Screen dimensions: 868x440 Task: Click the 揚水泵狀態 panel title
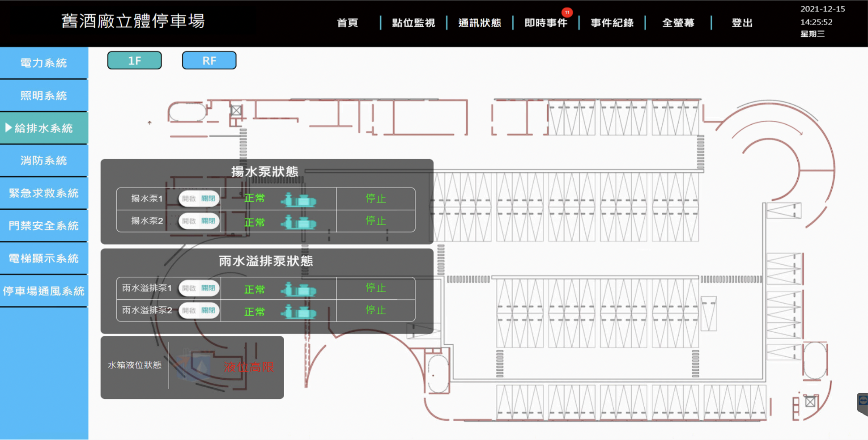(x=265, y=172)
